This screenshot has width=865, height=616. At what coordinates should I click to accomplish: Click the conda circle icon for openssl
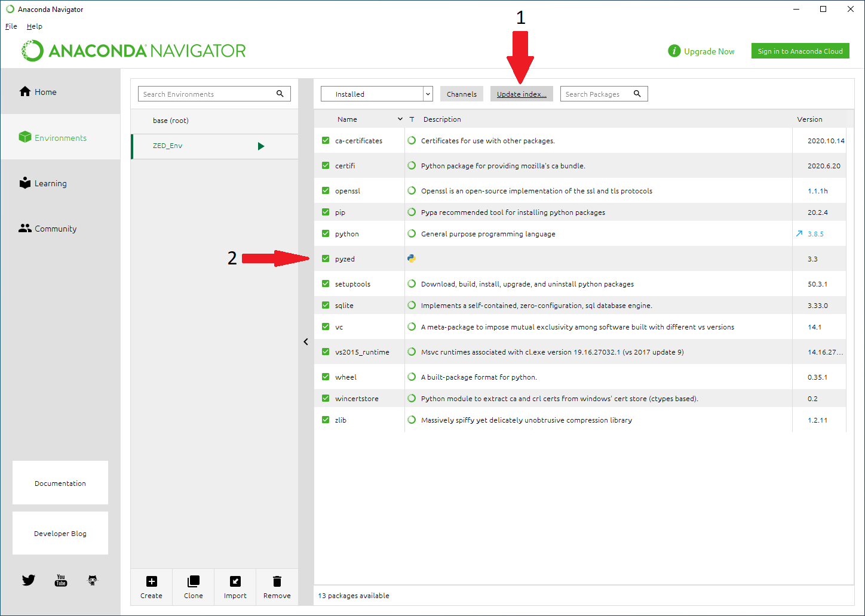point(412,191)
